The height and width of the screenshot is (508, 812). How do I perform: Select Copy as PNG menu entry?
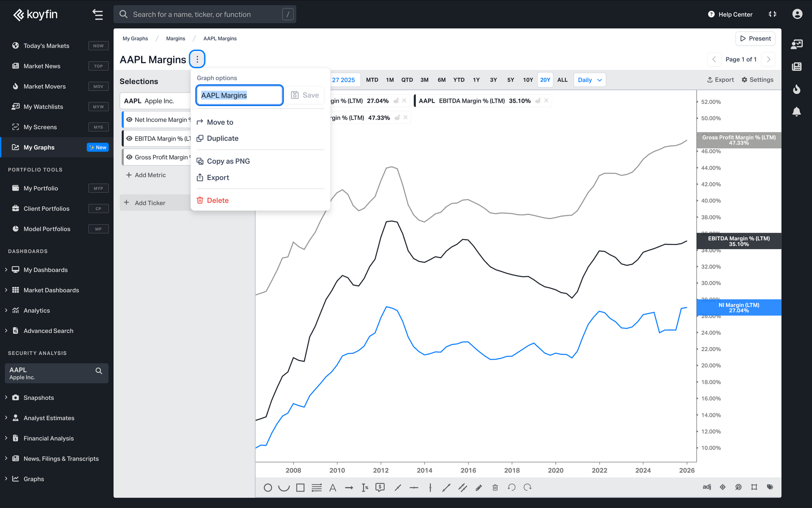(228, 161)
